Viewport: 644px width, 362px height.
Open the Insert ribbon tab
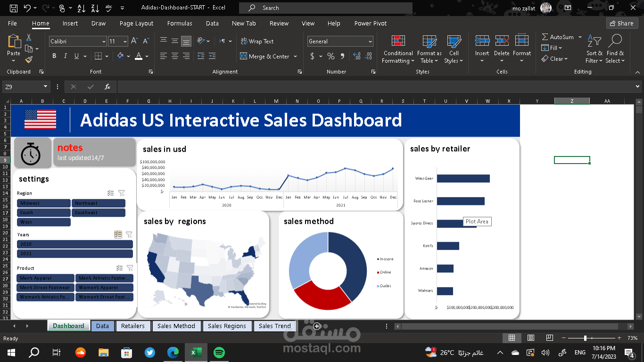(70, 23)
